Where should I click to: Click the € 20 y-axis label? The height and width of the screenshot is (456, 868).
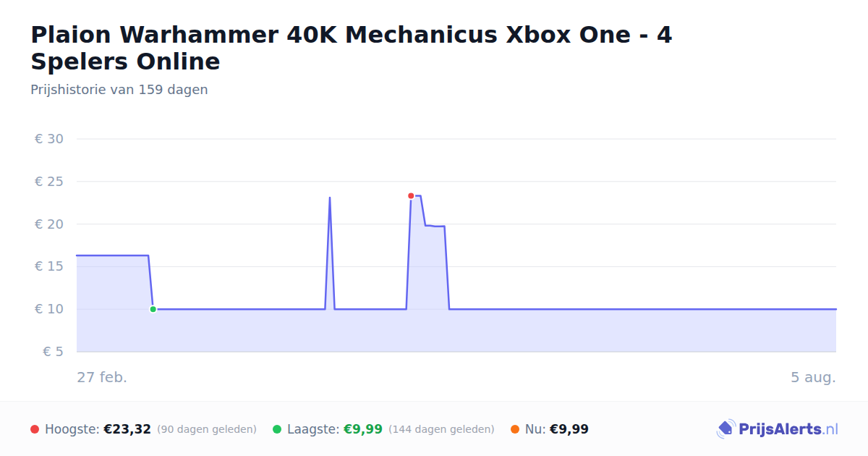(49, 224)
